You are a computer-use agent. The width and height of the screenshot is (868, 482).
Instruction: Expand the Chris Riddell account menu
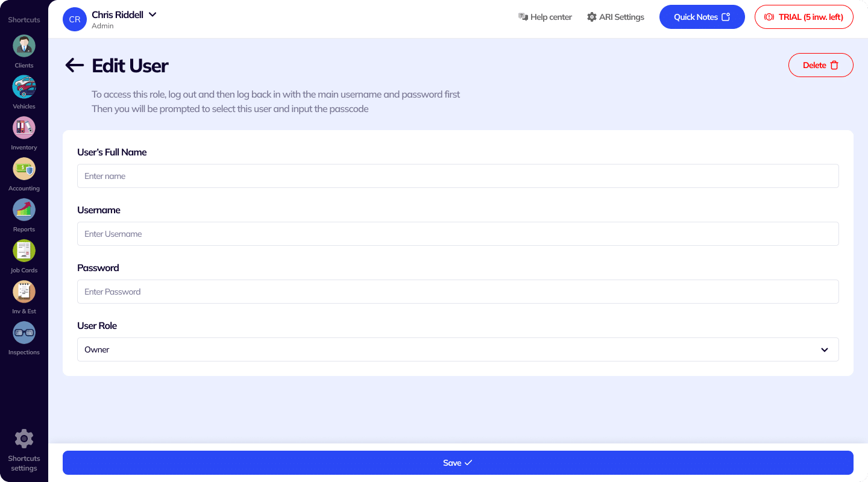tap(153, 14)
